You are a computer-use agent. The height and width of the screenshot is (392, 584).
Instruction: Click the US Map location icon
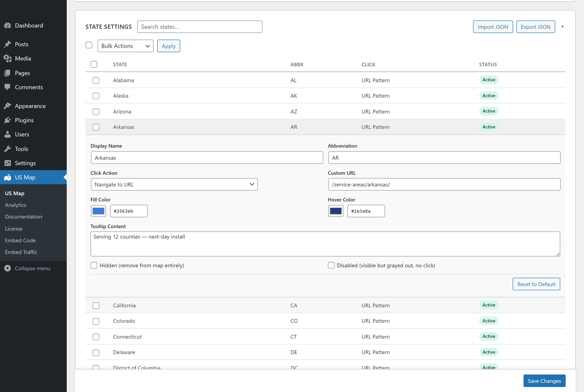pyautogui.click(x=8, y=177)
